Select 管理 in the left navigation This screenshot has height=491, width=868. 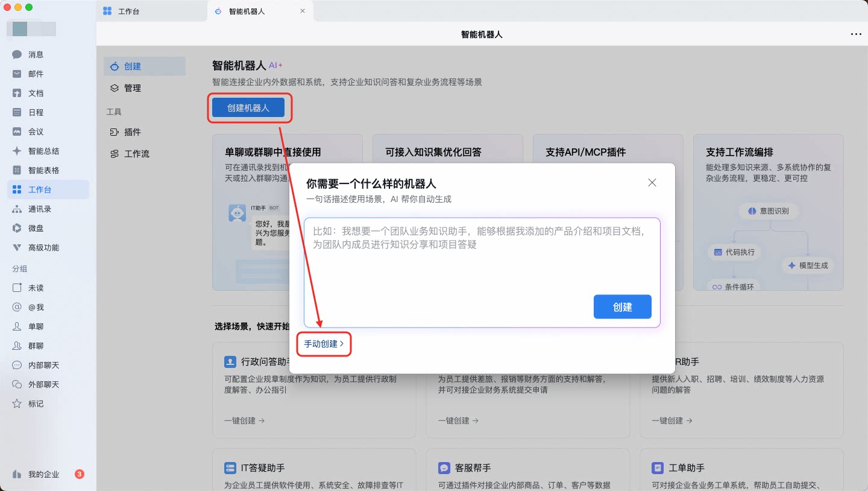pyautogui.click(x=132, y=88)
